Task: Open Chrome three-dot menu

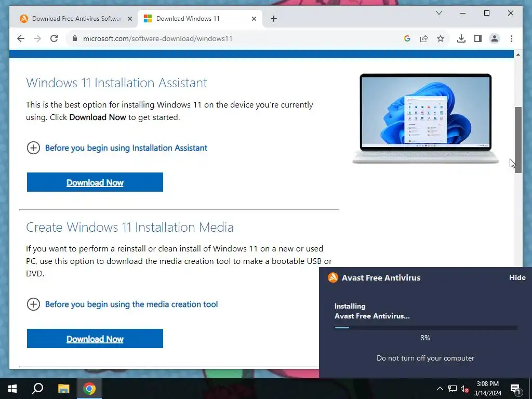Action: pos(511,38)
